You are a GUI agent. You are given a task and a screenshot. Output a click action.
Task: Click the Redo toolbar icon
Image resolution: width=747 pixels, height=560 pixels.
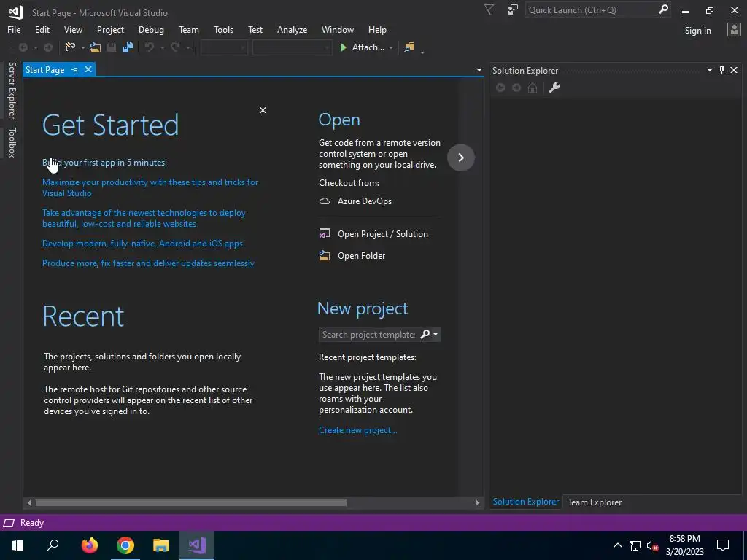(175, 47)
